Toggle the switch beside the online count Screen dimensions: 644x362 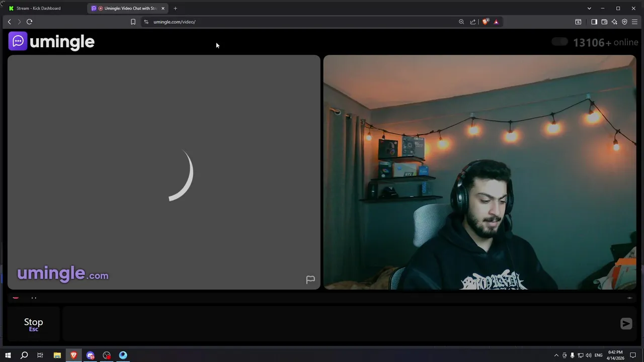[x=559, y=42]
